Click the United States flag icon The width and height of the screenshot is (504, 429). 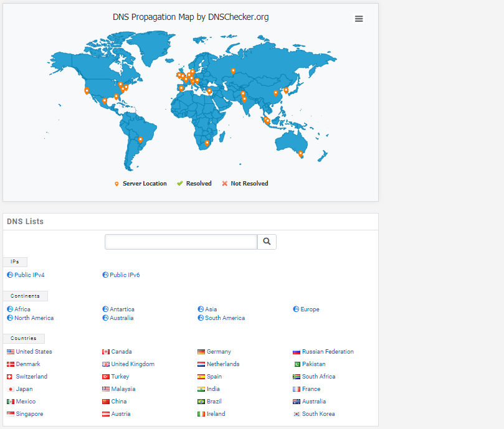[x=11, y=352]
